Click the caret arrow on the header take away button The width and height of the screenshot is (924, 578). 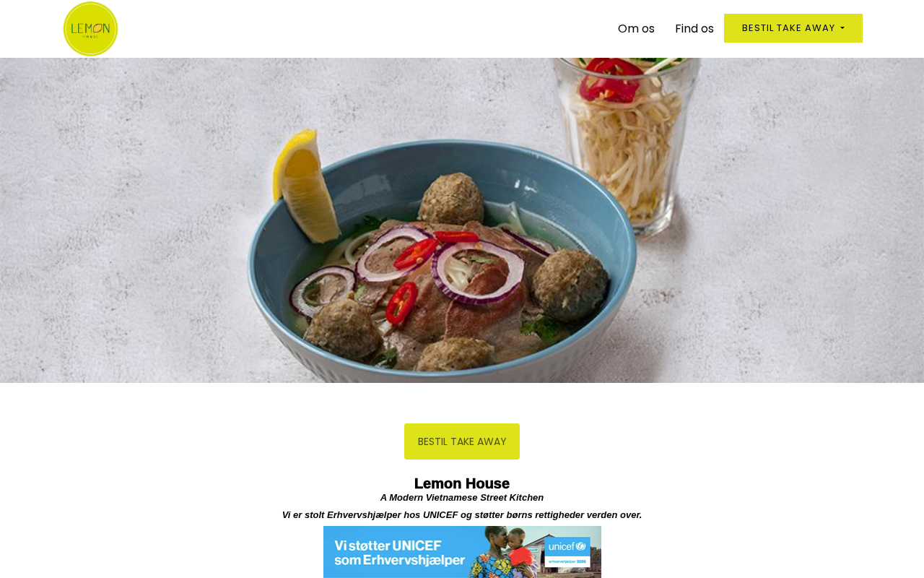[842, 28]
